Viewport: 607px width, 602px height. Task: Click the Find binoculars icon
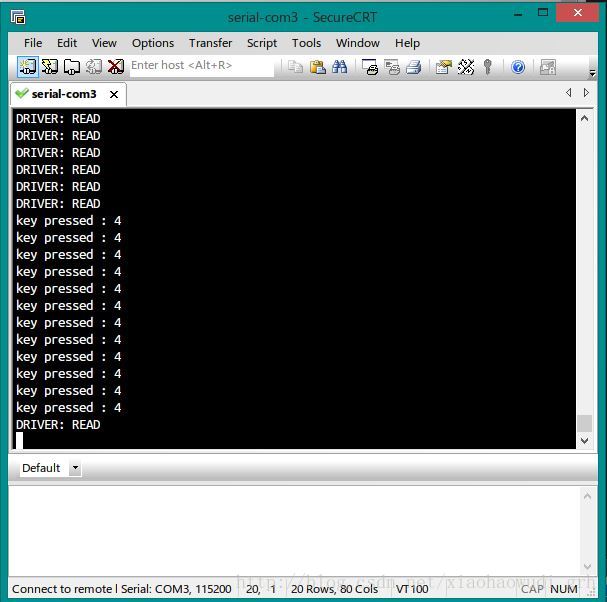point(340,67)
